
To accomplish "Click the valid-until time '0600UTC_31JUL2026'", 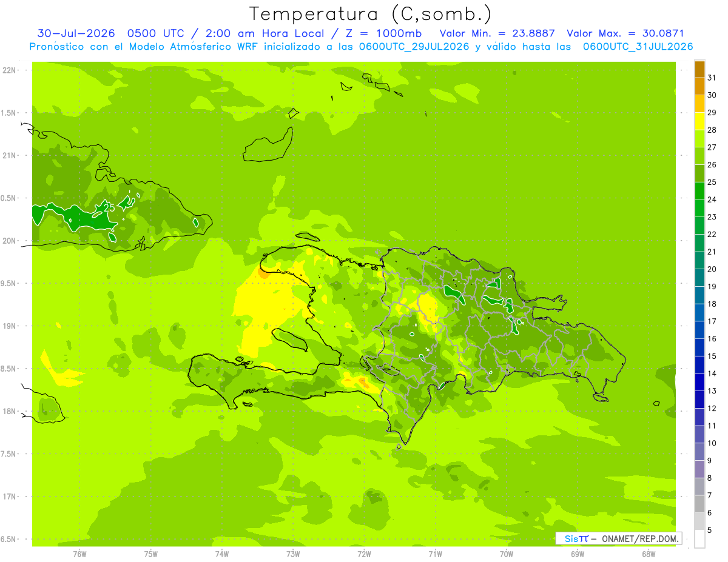I will coord(638,47).
